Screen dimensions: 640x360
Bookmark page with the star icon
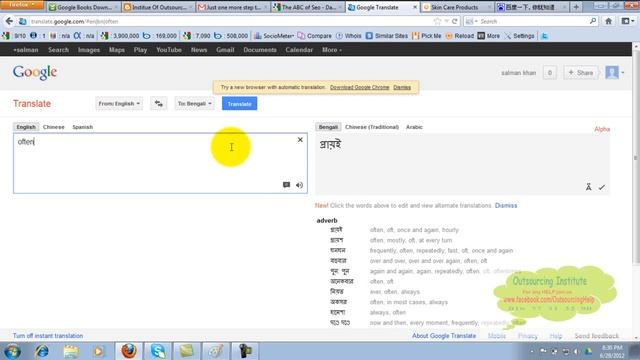point(438,21)
